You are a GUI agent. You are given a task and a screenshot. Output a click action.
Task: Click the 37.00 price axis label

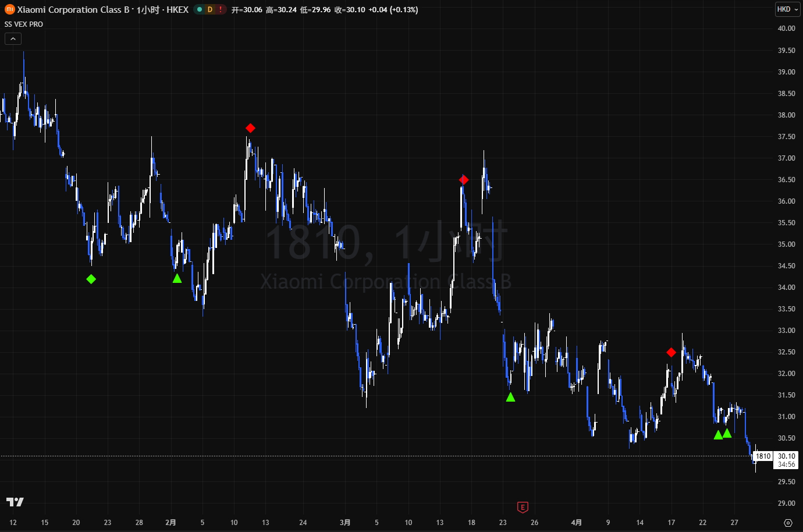[786, 158]
